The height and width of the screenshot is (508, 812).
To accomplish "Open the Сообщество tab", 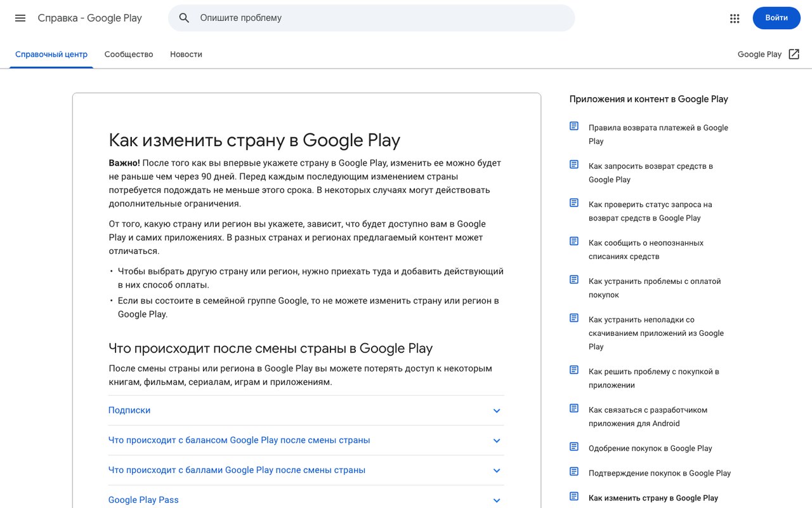I will point(129,55).
